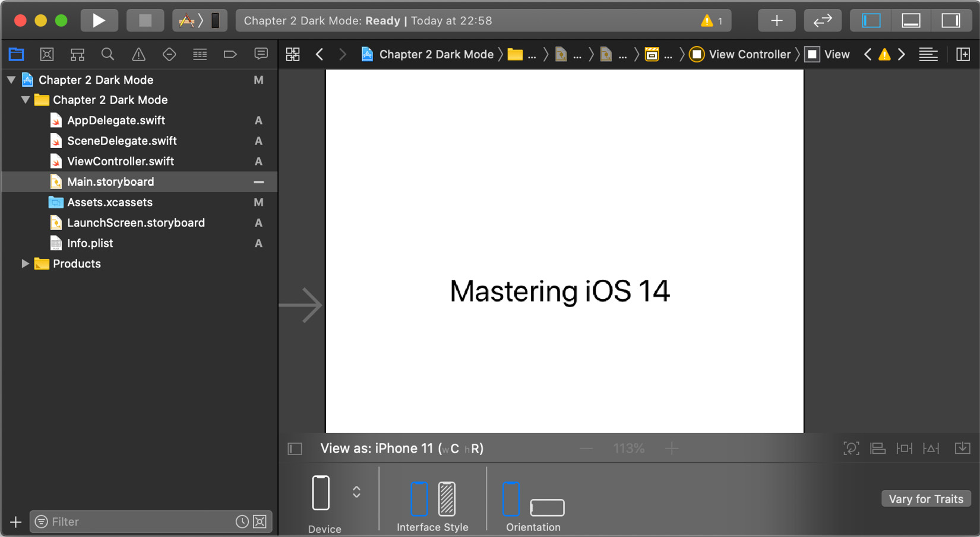The width and height of the screenshot is (980, 537).
Task: Select Light interface style
Action: pos(419,498)
